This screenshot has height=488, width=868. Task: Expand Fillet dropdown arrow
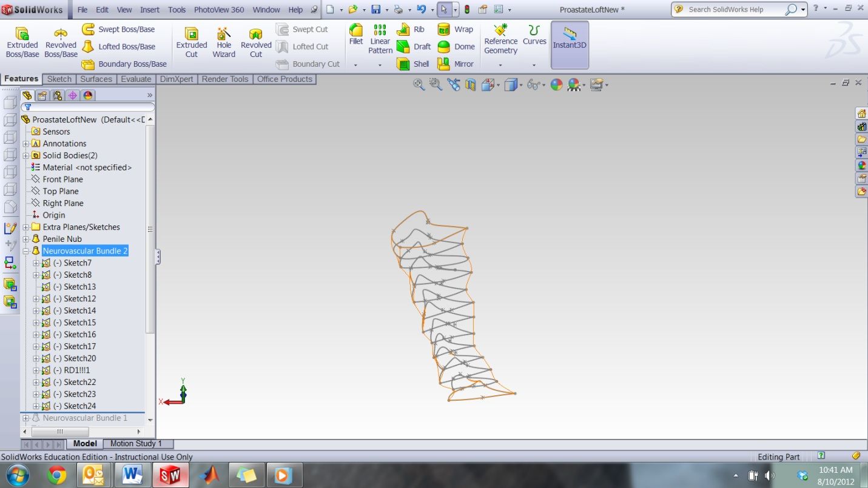click(x=356, y=65)
